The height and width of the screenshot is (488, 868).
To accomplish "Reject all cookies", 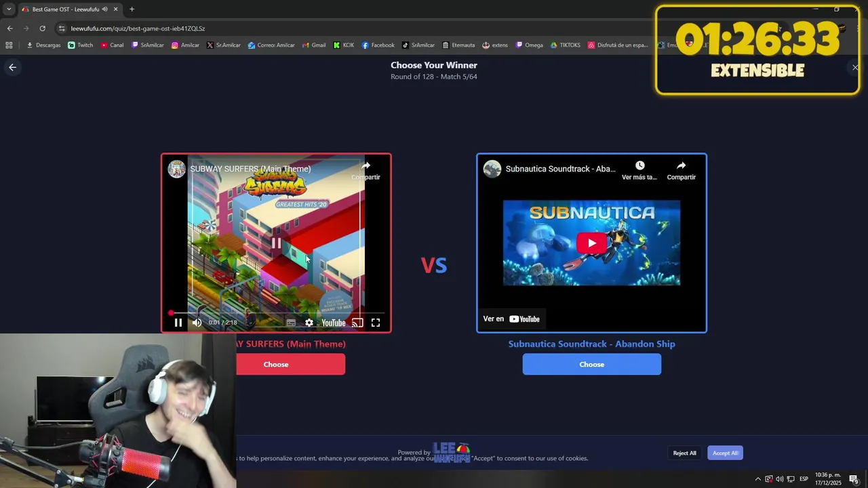I will [684, 453].
